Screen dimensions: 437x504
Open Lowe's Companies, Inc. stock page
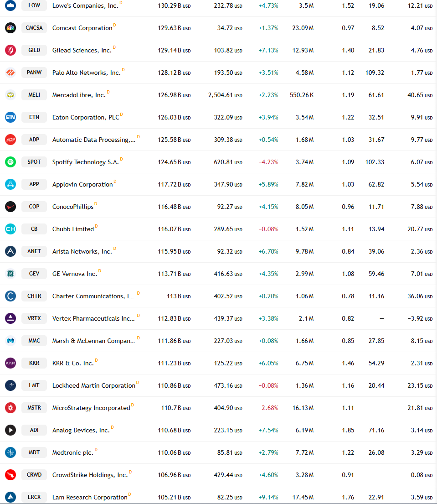pyautogui.click(x=85, y=5)
